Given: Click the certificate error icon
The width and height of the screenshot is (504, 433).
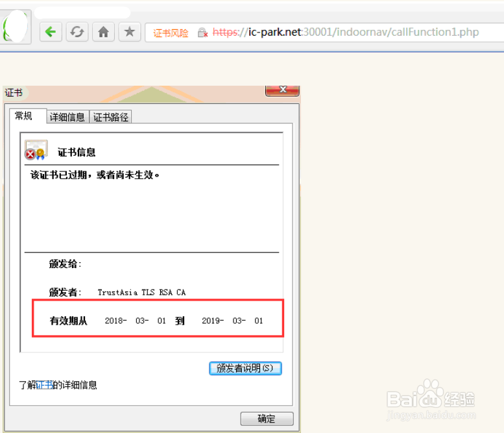Looking at the screenshot, I should [x=36, y=150].
